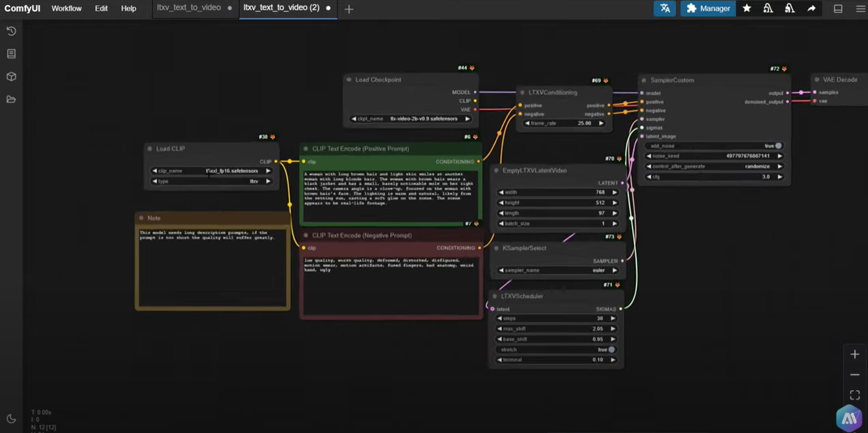This screenshot has height=433, width=868.
Task: Click the ComfyUI logo
Action: click(x=22, y=8)
